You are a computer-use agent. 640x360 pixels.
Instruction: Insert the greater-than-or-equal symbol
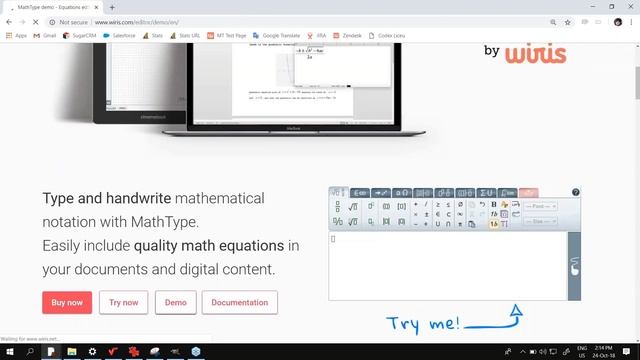[438, 204]
